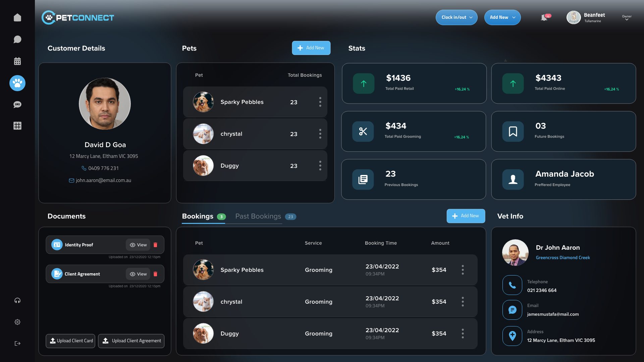This screenshot has height=362, width=644.
Task: Open the support headphones icon
Action: (x=17, y=300)
